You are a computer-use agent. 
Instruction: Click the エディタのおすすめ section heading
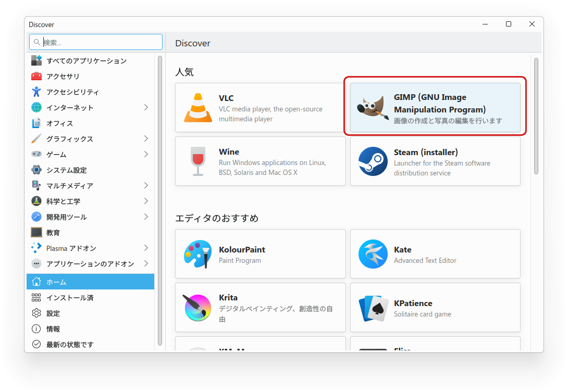coord(217,218)
